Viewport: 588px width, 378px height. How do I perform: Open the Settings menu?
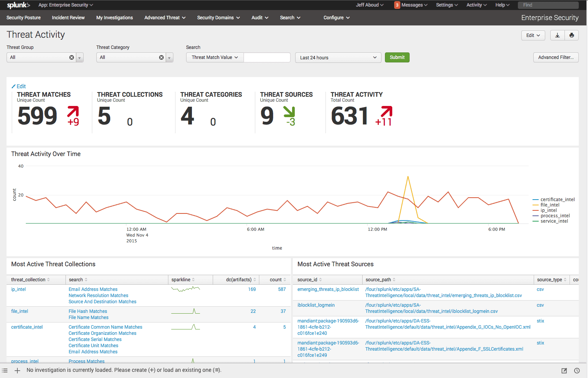tap(447, 5)
